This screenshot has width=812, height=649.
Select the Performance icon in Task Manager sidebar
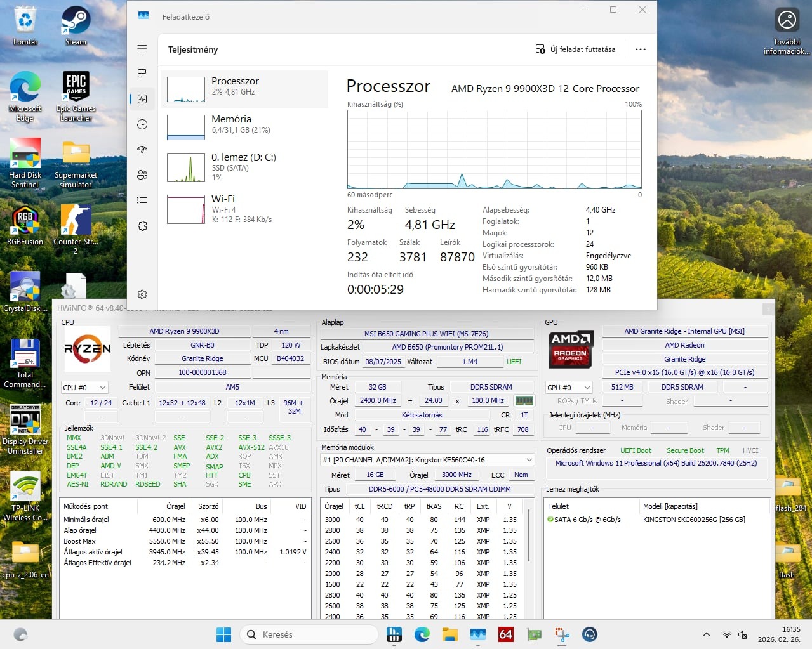point(142,99)
